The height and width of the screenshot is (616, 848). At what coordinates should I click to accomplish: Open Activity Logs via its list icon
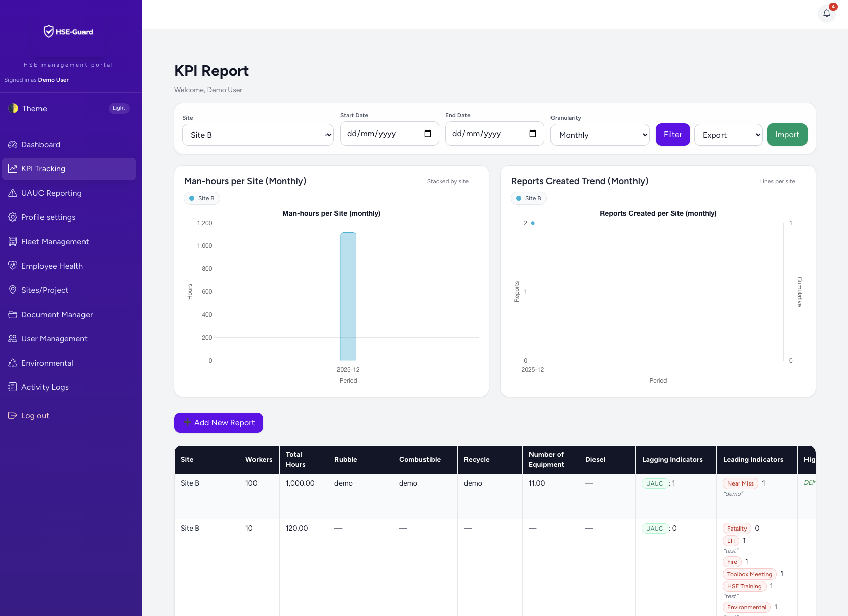click(13, 387)
